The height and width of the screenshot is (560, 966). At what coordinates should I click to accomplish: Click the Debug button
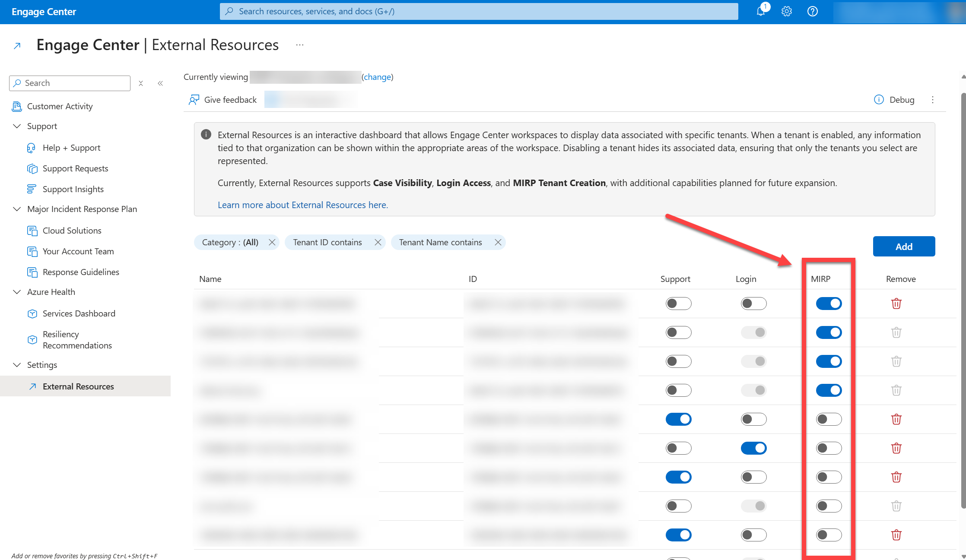[x=894, y=100]
